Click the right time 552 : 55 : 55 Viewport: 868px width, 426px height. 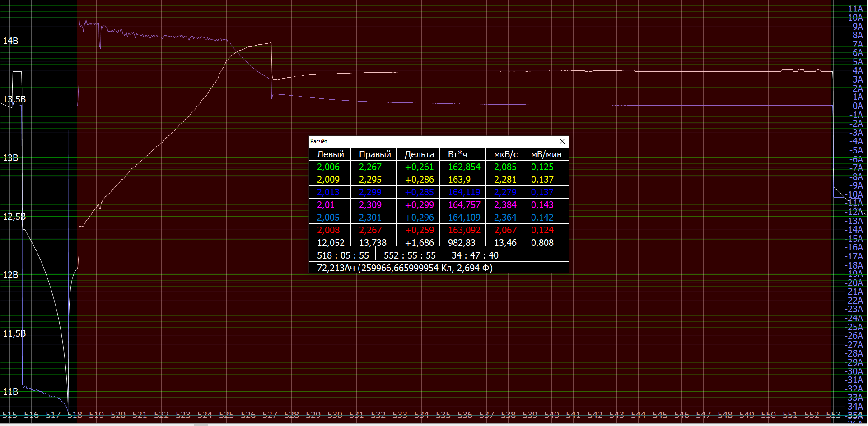tap(410, 255)
